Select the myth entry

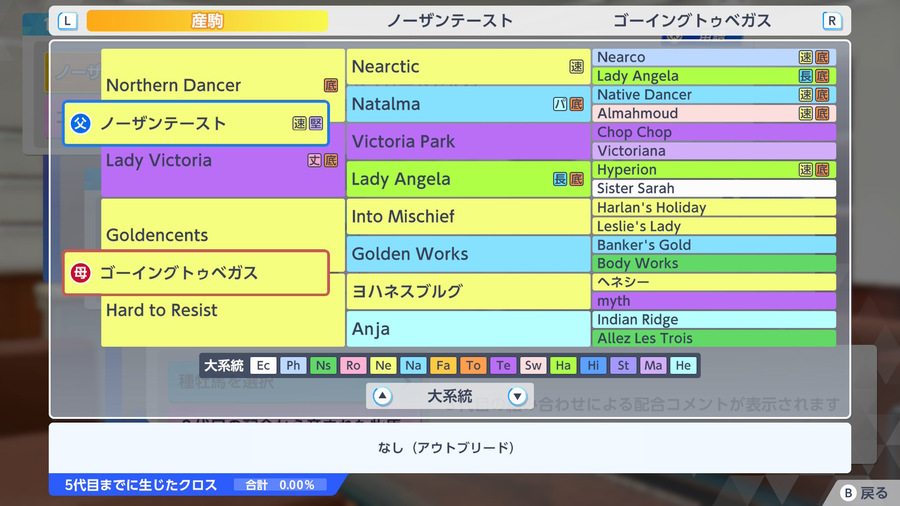tap(714, 301)
